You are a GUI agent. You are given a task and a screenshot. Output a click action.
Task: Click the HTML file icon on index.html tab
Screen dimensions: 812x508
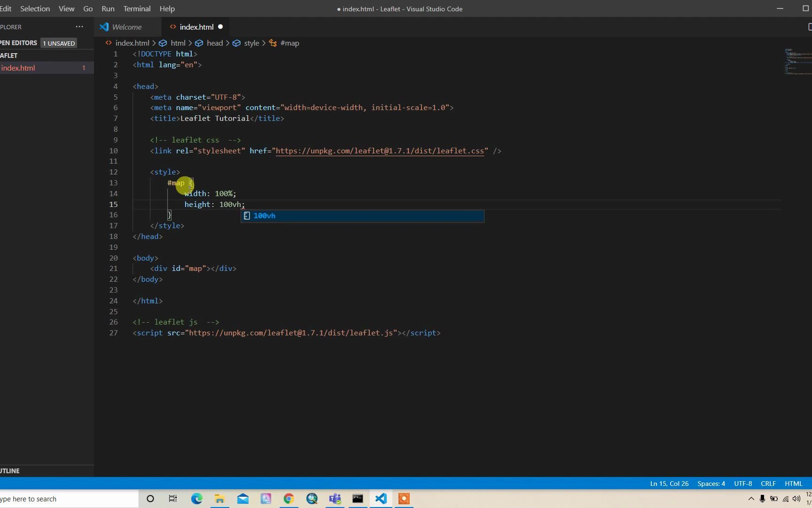[x=173, y=27]
